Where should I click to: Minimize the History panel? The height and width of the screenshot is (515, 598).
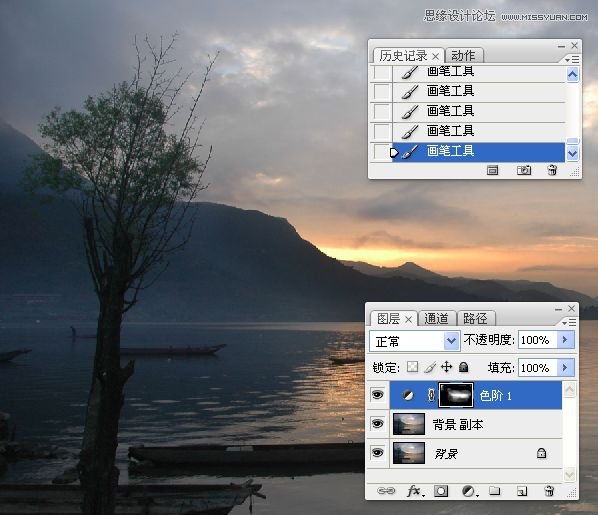561,46
